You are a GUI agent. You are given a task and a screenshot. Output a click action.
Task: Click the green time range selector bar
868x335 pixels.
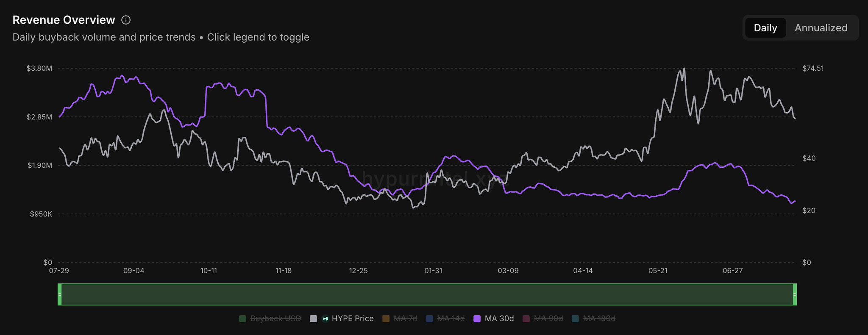427,294
